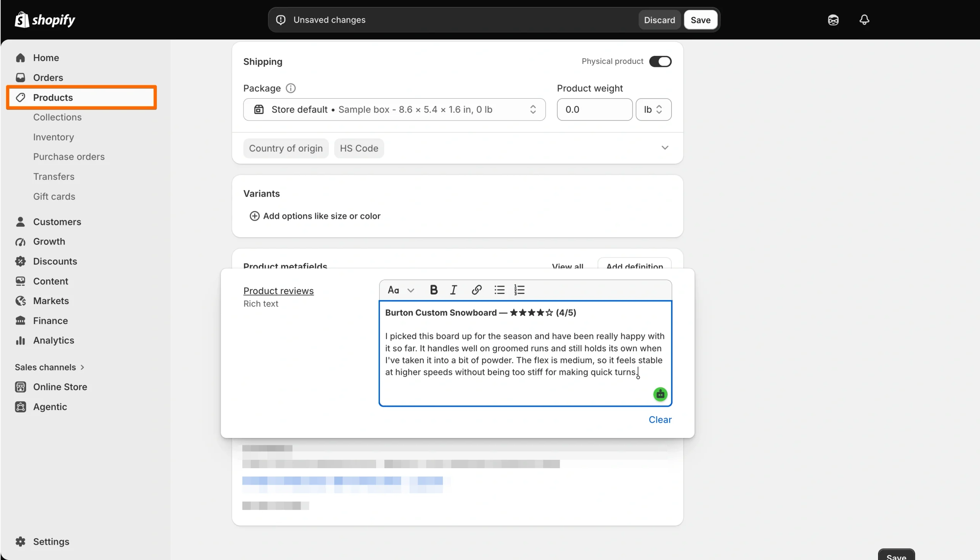Apply numbered list formatting

519,290
